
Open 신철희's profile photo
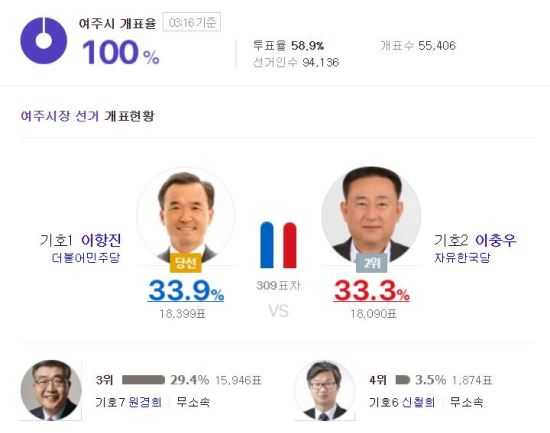click(324, 390)
